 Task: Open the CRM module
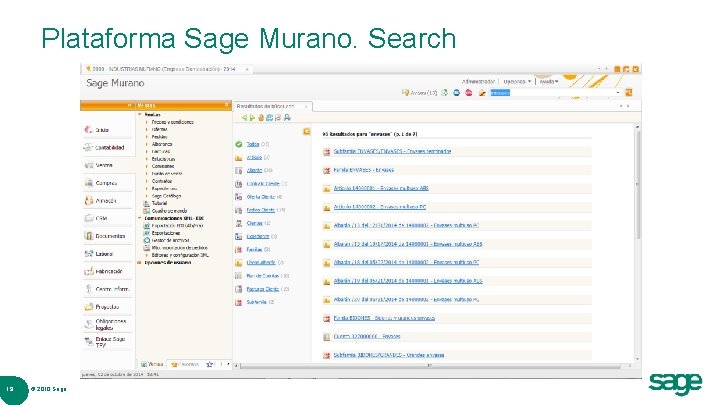96,218
